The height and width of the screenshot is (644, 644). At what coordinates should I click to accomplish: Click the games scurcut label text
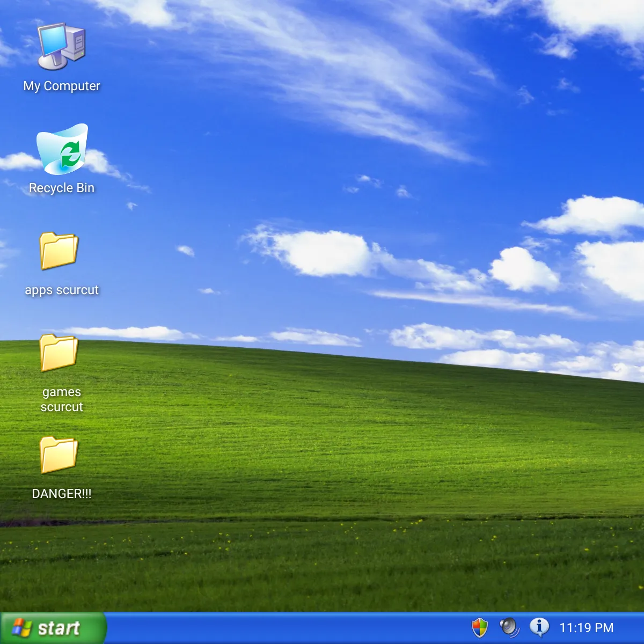[62, 399]
